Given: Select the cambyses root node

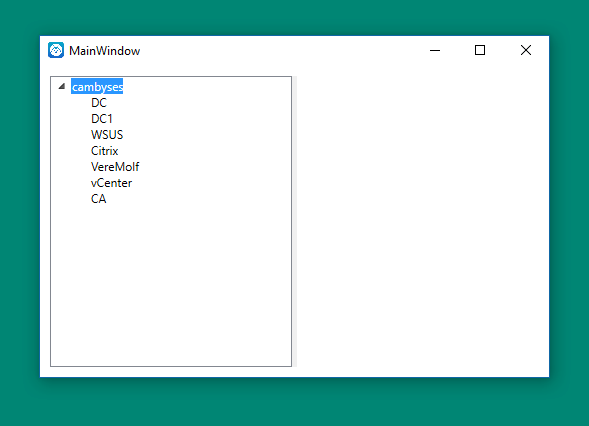Looking at the screenshot, I should click(97, 87).
